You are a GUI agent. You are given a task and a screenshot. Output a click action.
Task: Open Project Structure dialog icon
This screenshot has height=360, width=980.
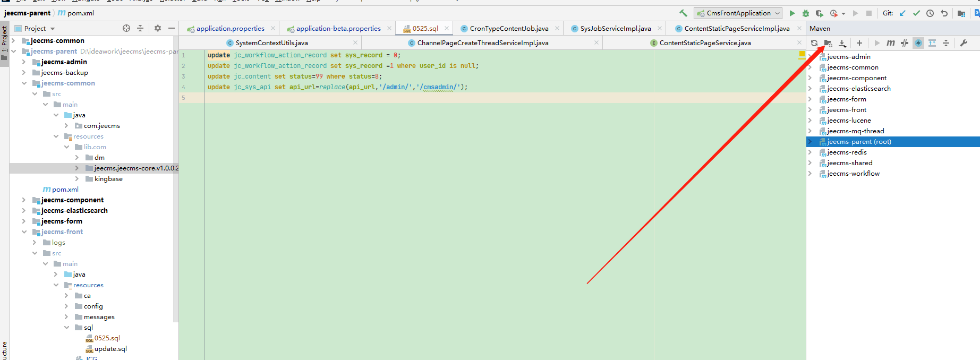point(961,13)
